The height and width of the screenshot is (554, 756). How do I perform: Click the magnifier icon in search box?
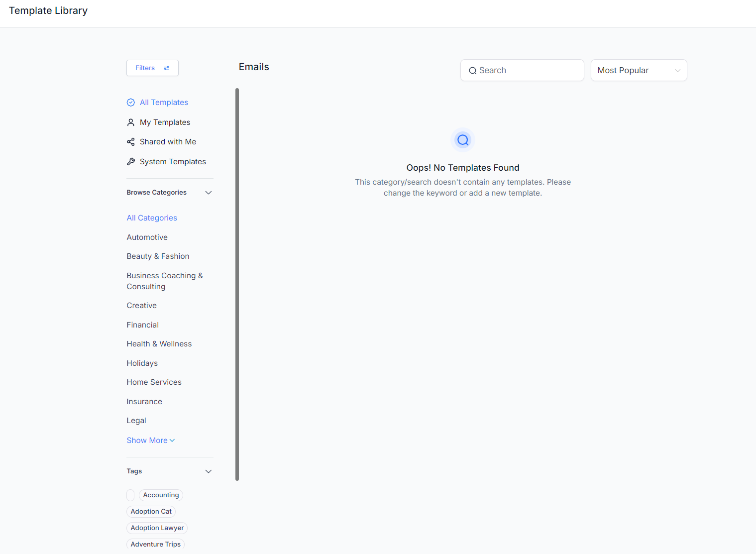[472, 71]
